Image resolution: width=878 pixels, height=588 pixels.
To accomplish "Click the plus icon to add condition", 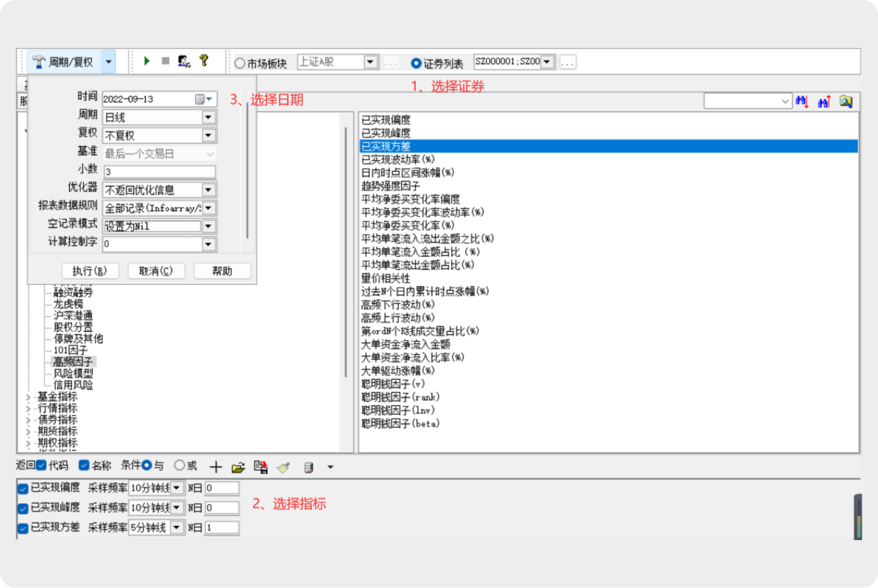I will (216, 467).
